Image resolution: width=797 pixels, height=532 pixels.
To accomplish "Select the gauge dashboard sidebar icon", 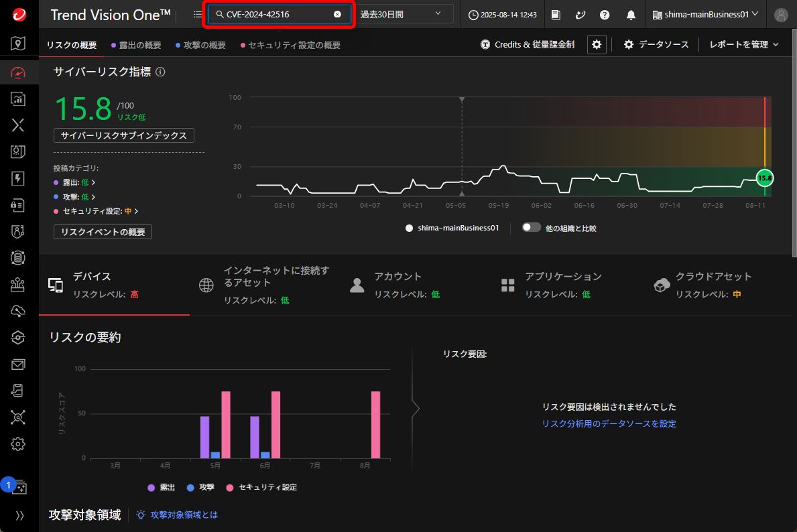I will coord(18,72).
